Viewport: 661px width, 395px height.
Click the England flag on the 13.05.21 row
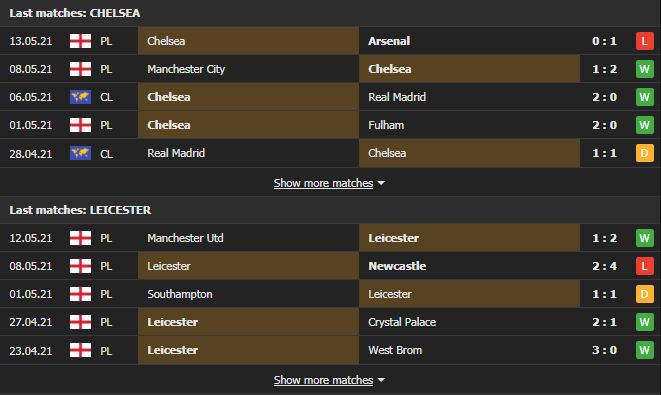[80, 41]
